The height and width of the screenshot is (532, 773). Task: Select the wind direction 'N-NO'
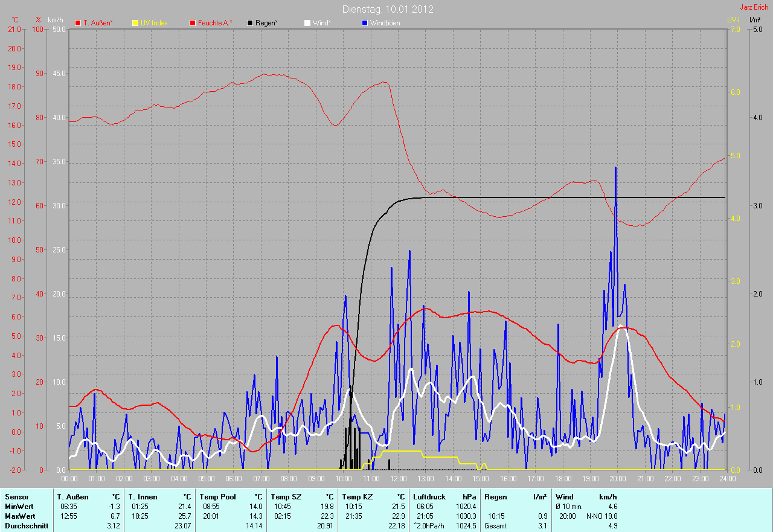pos(596,516)
